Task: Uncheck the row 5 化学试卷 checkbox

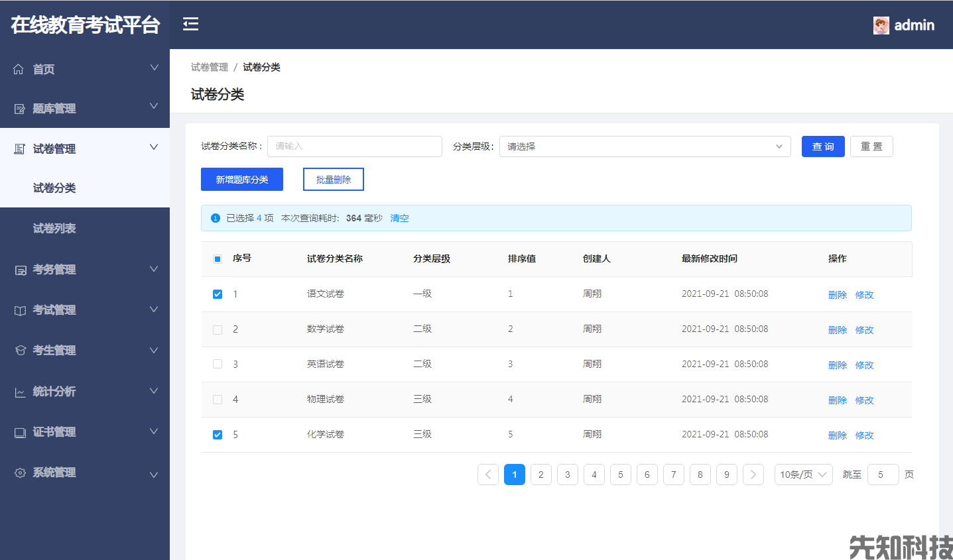Action: point(218,435)
